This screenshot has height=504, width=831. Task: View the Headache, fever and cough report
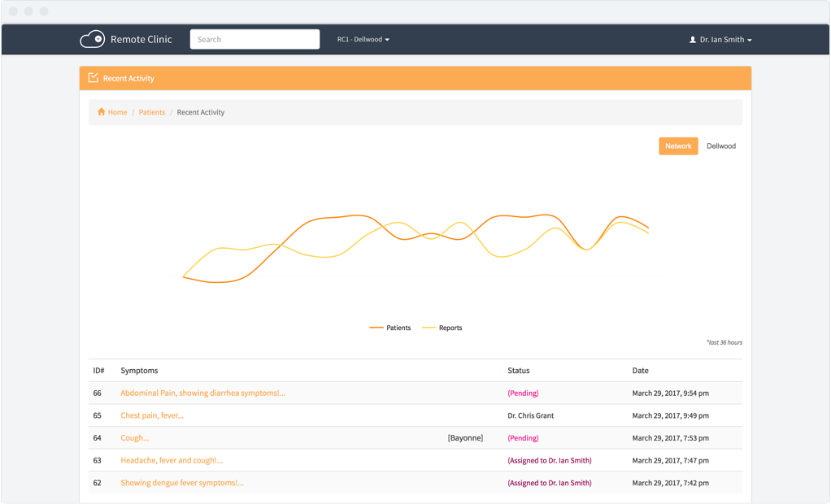pyautogui.click(x=172, y=460)
